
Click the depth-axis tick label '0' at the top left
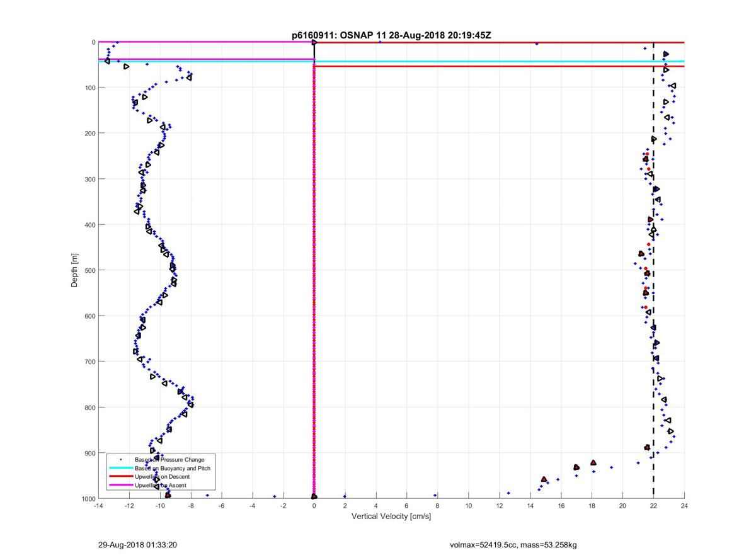click(x=93, y=42)
